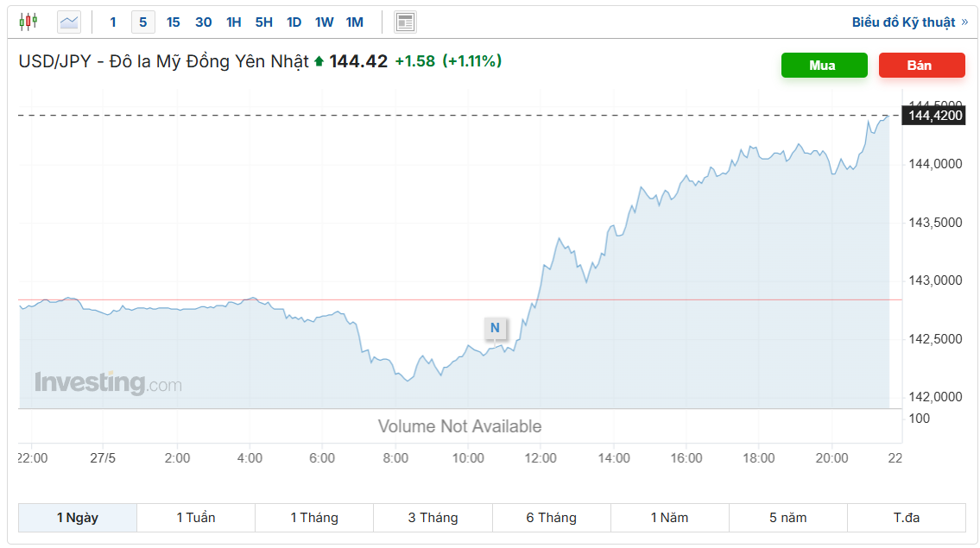Open the 1 Tuần range tab
980x548 pixels.
point(196,518)
